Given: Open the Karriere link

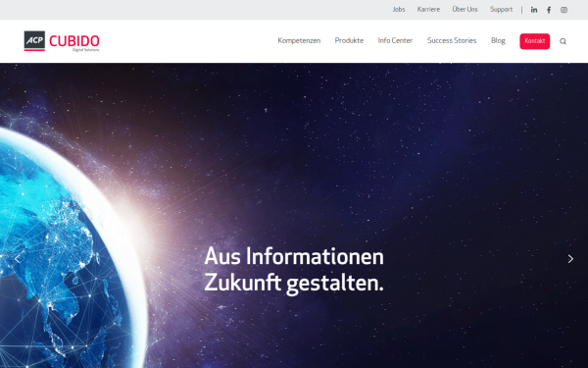Looking at the screenshot, I should [428, 10].
